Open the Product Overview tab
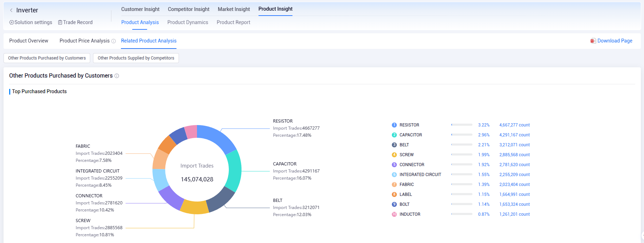 pos(29,41)
